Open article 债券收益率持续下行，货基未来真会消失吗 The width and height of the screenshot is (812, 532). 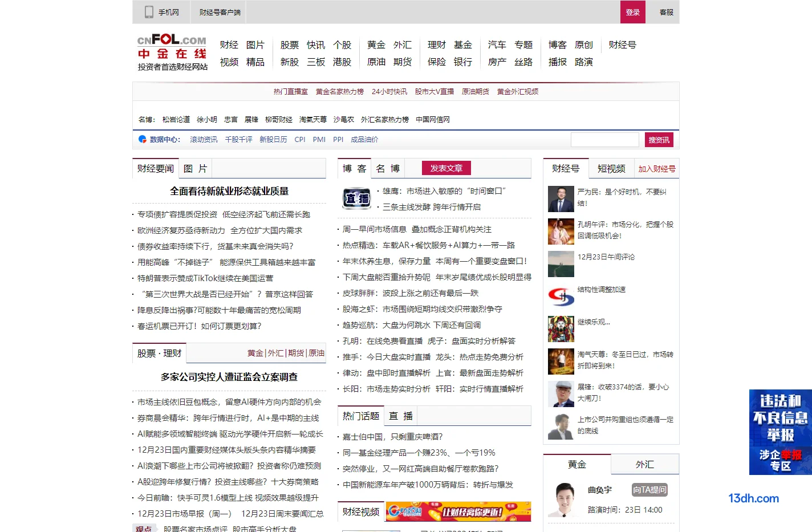pyautogui.click(x=216, y=246)
